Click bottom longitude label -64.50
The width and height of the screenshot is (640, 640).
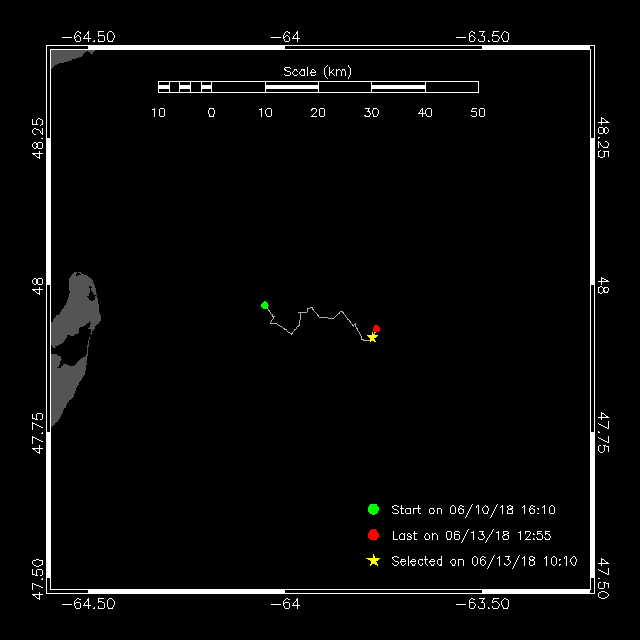88,604
